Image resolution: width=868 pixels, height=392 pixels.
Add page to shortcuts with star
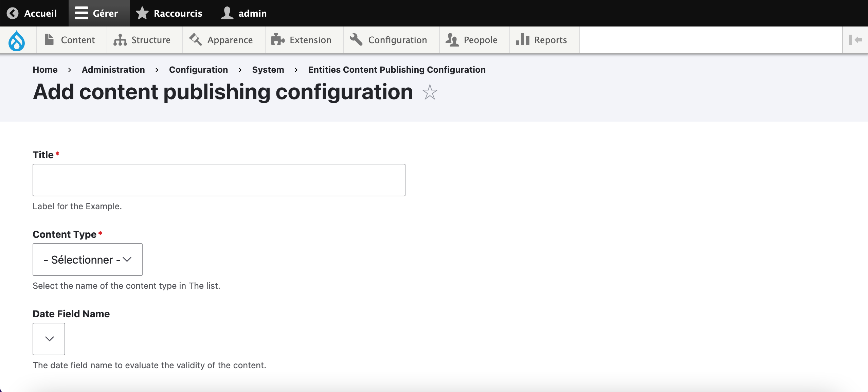coord(430,92)
